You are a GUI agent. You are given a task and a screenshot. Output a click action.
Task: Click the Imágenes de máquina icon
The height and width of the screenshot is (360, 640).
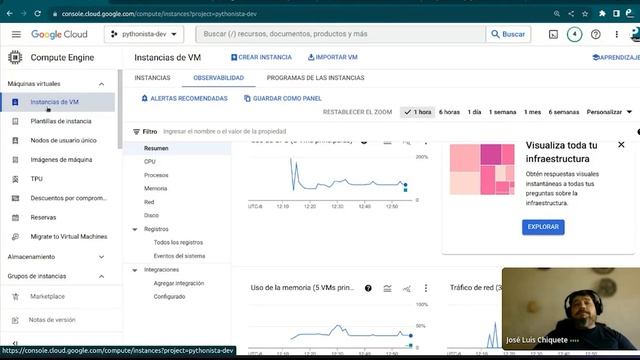point(15,160)
